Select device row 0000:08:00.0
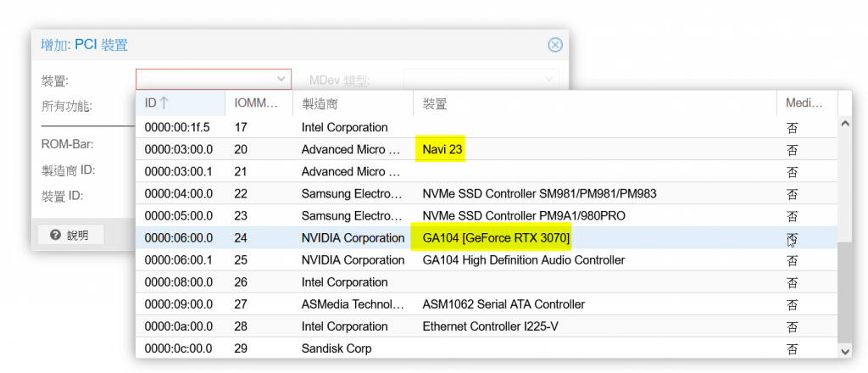The width and height of the screenshot is (868, 373). [x=487, y=282]
